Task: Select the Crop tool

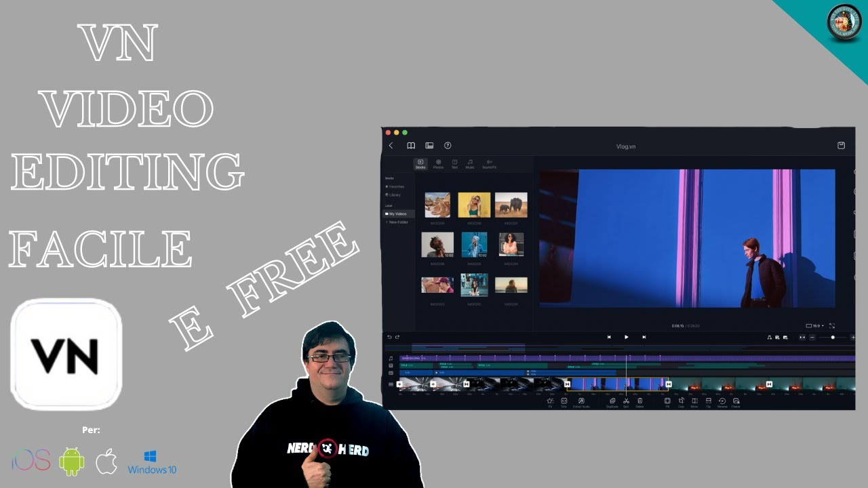Action: (x=682, y=403)
